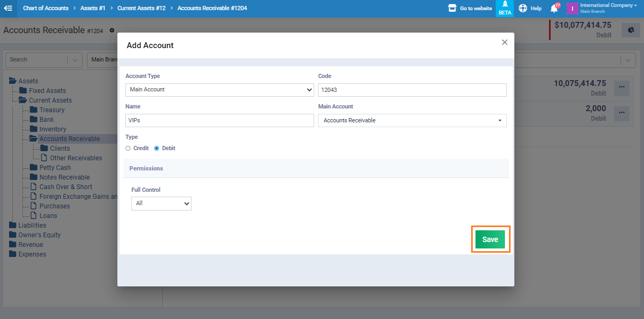Image resolution: width=644 pixels, height=319 pixels.
Task: Open the International Company account menu
Action: pos(608,8)
